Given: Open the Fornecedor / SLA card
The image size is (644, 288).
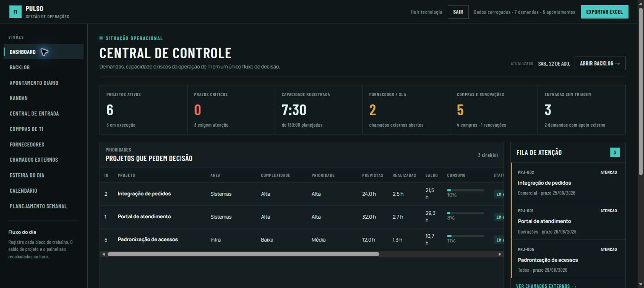Looking at the screenshot, I should pyautogui.click(x=406, y=110).
